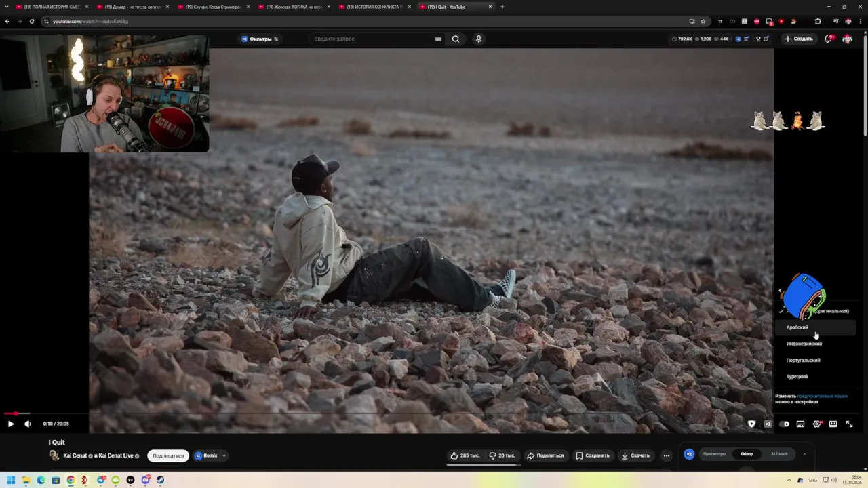Click the vidIQ icon in player controls

point(768,424)
